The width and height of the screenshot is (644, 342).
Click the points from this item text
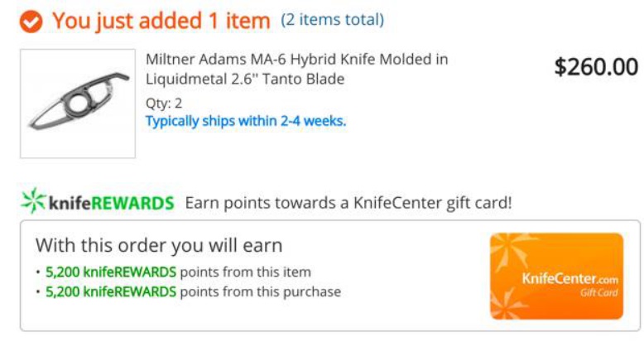246,272
